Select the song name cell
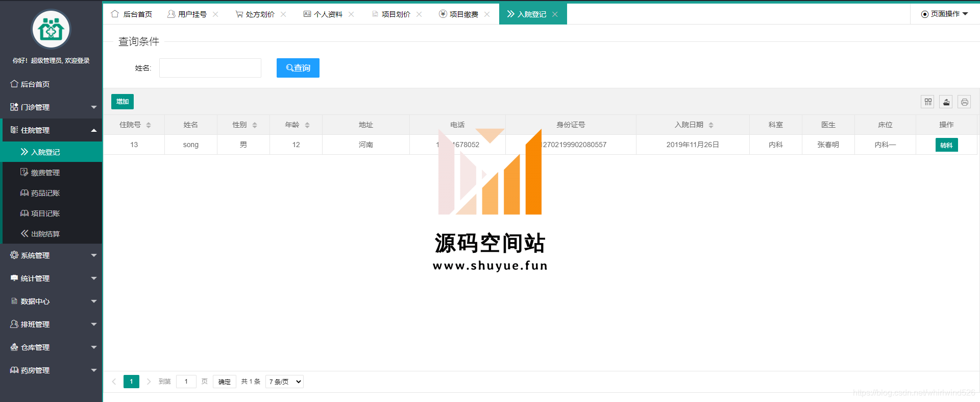Image resolution: width=980 pixels, height=402 pixels. point(191,145)
